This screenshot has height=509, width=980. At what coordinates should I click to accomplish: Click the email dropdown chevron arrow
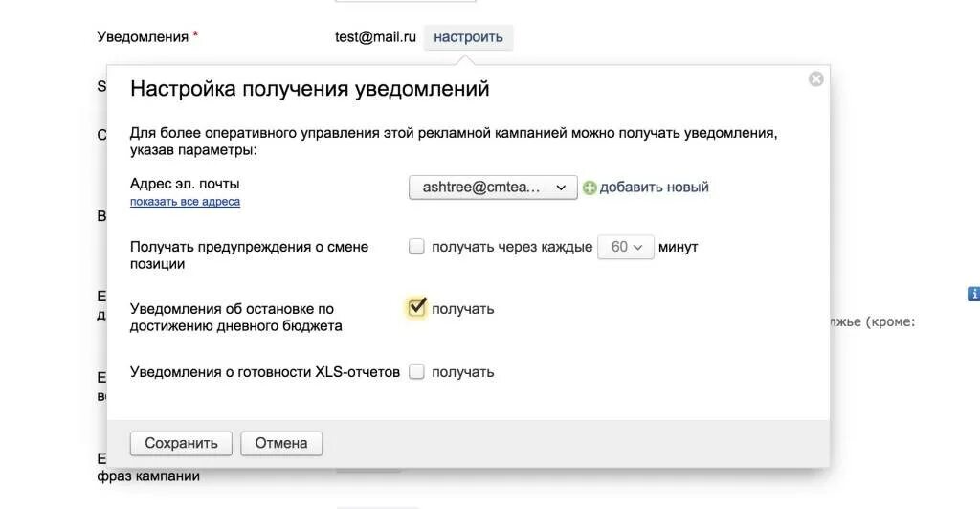point(561,188)
